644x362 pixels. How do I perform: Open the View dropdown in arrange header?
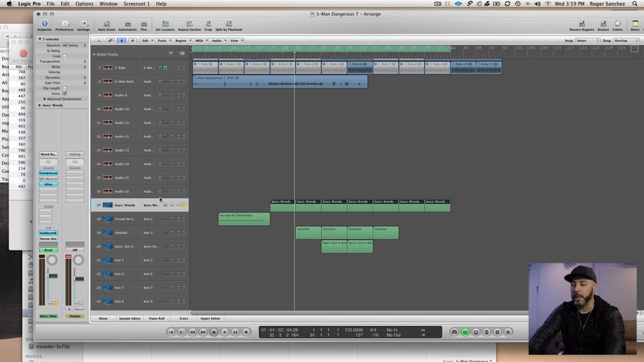click(237, 41)
